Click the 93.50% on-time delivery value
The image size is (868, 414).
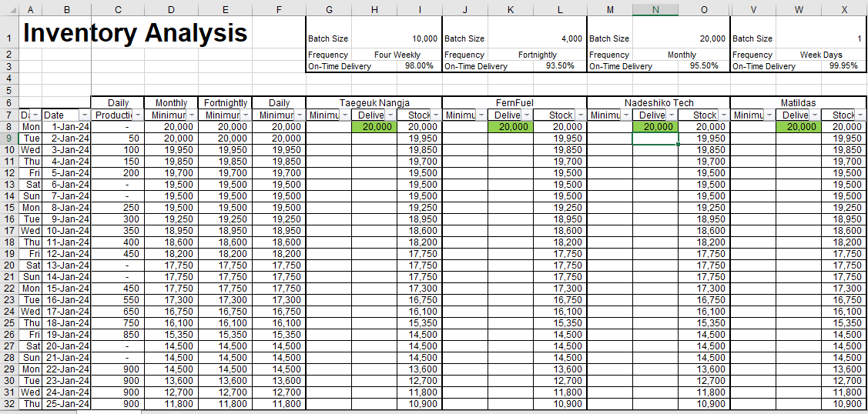point(560,66)
